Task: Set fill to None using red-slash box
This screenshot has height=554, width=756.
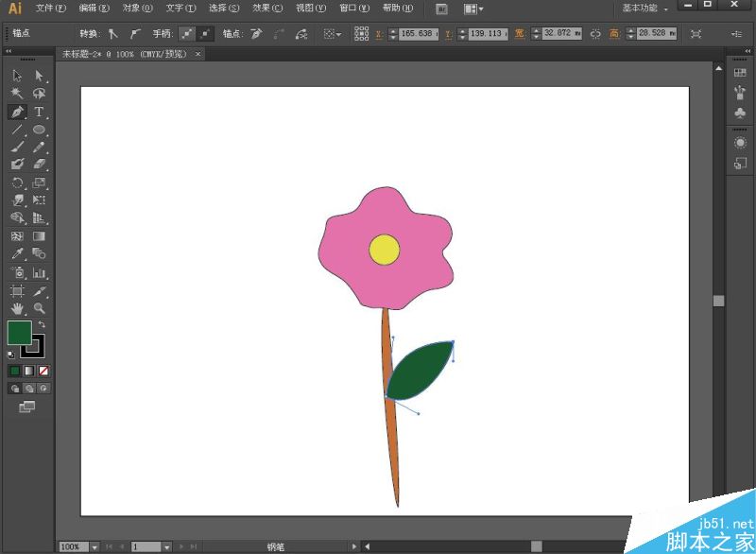Action: tap(43, 371)
